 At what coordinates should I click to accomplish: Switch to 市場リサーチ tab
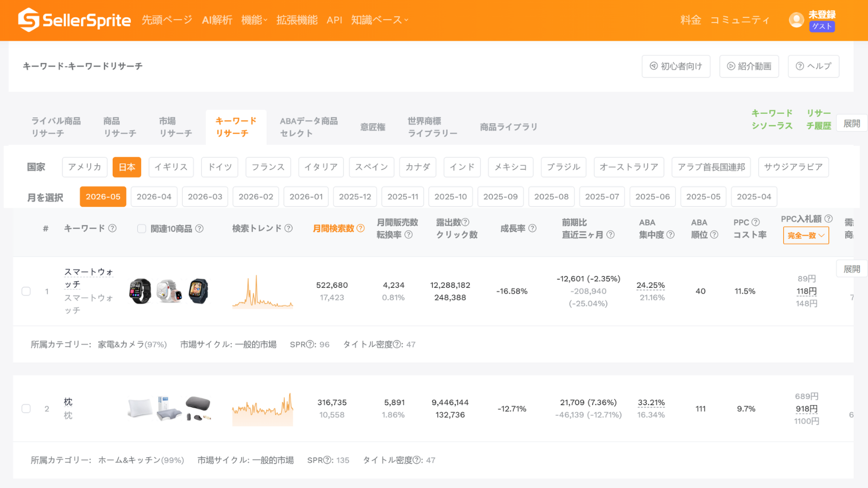[x=176, y=127]
